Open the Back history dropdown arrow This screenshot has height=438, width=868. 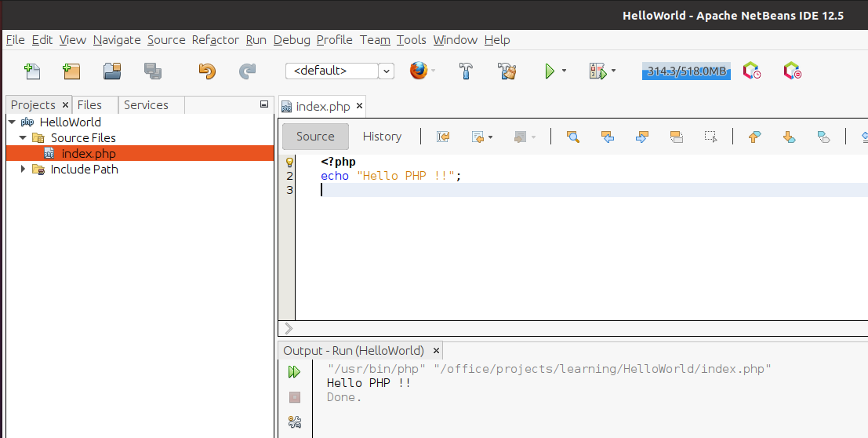pyautogui.click(x=491, y=137)
